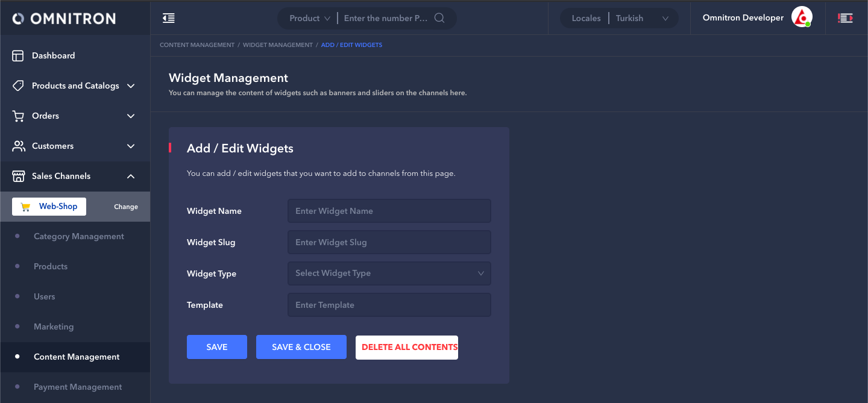Click the Dashboard layout icon
Viewport: 868px width, 403px height.
[18, 55]
